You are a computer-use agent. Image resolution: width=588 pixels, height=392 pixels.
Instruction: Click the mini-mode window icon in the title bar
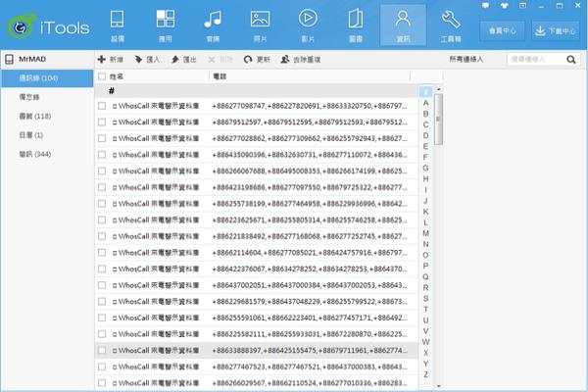coord(522,5)
